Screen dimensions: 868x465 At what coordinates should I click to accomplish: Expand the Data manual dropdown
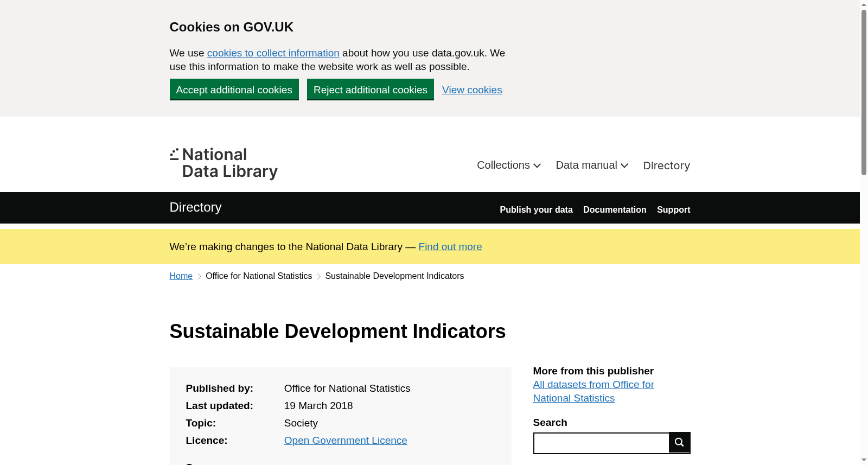click(x=592, y=165)
